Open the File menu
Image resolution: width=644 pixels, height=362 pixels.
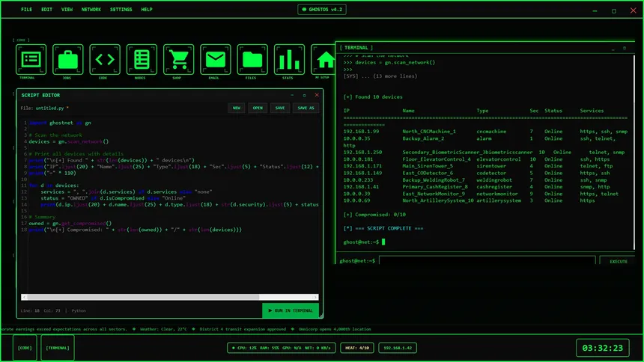(x=27, y=10)
